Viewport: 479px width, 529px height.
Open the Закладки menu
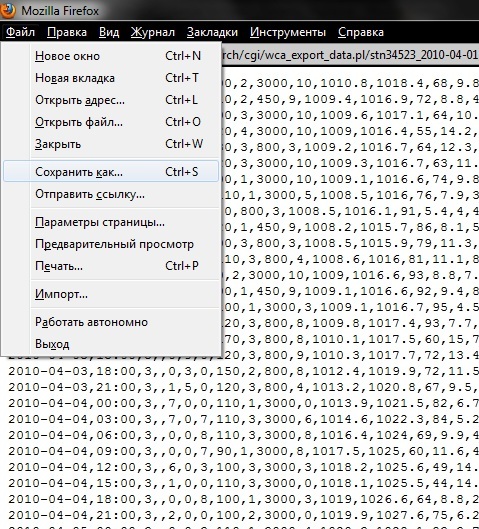pyautogui.click(x=213, y=32)
